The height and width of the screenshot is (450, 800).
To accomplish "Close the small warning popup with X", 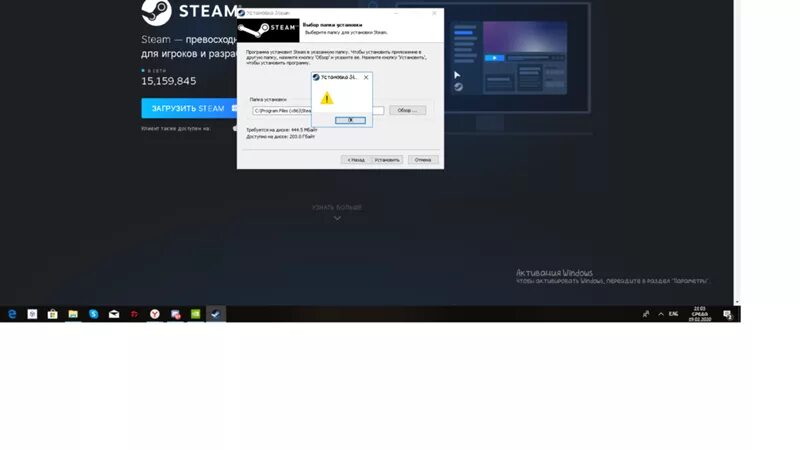I will [x=366, y=78].
